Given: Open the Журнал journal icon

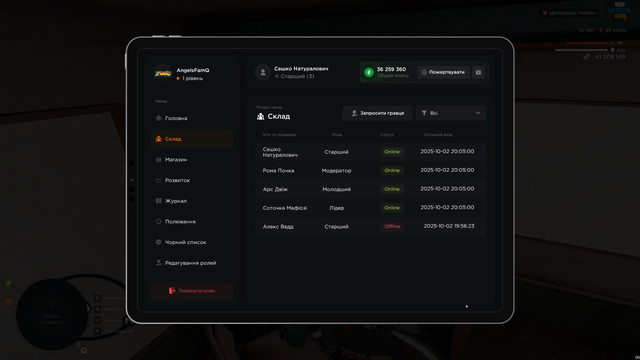Looking at the screenshot, I should click(158, 201).
